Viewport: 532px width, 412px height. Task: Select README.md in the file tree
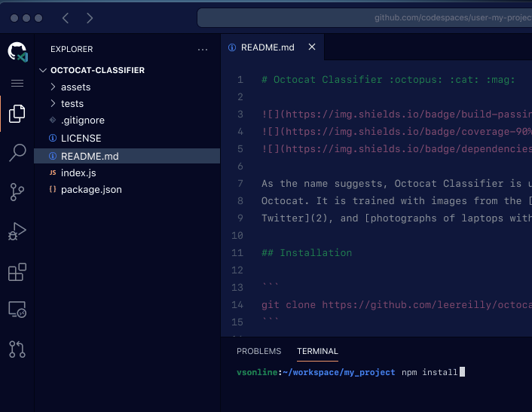(127, 156)
